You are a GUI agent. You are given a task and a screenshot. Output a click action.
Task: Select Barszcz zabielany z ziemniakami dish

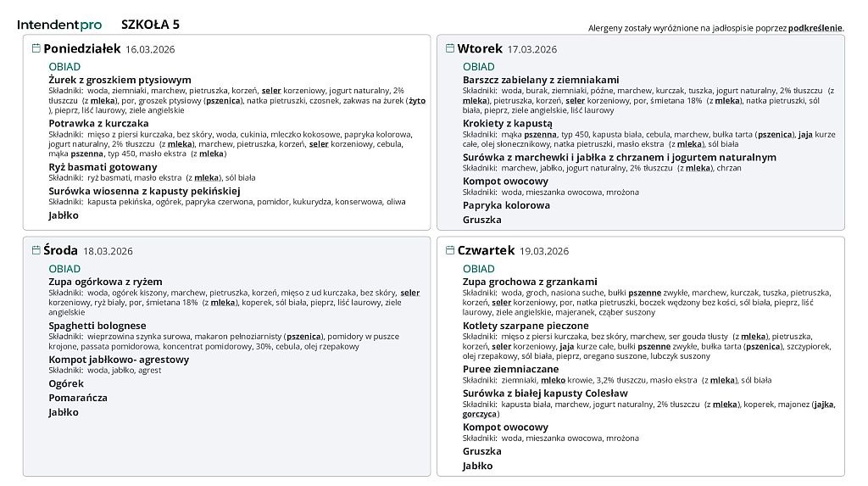tap(540, 80)
